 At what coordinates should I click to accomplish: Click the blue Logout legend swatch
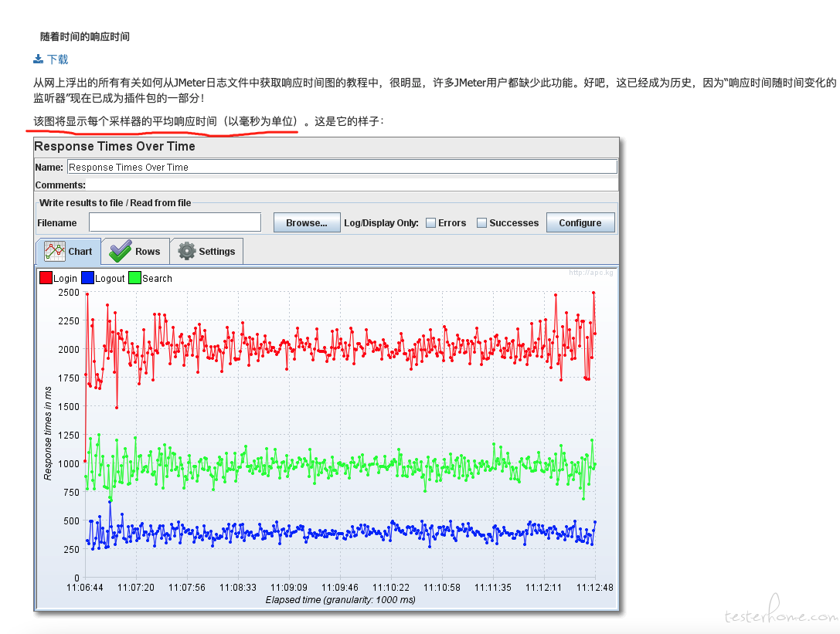point(87,278)
